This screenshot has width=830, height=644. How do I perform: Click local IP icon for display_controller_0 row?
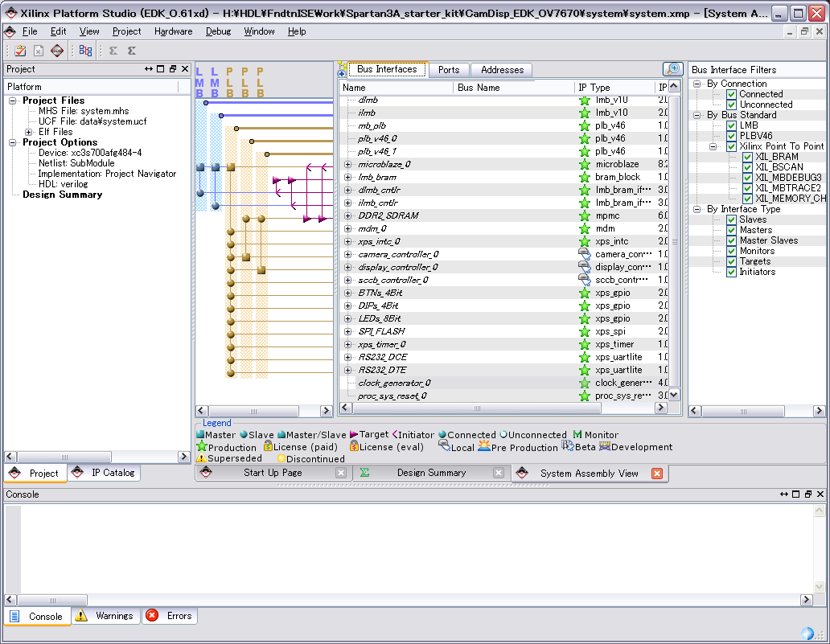tap(585, 267)
